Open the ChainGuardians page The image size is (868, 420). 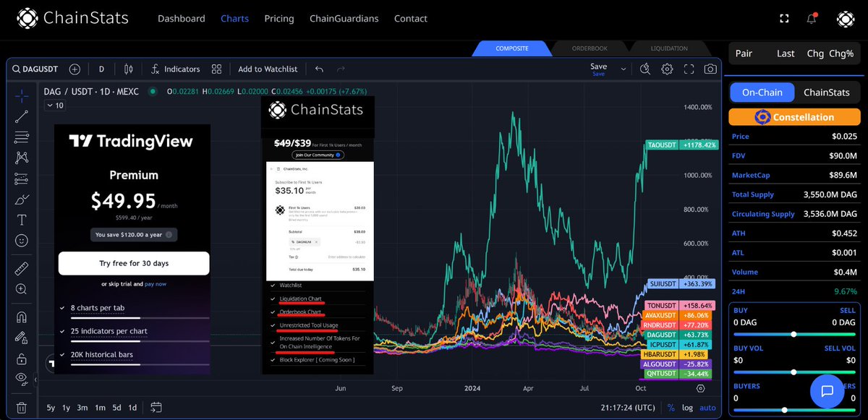click(x=344, y=19)
